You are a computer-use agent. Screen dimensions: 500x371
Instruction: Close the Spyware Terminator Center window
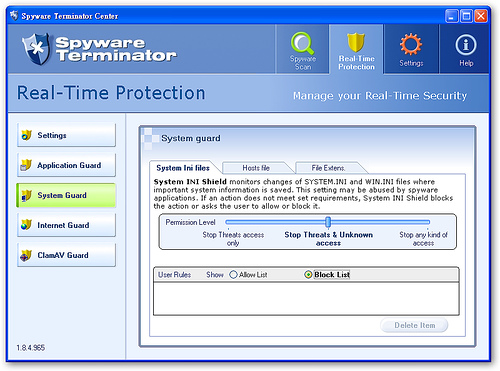(481, 16)
